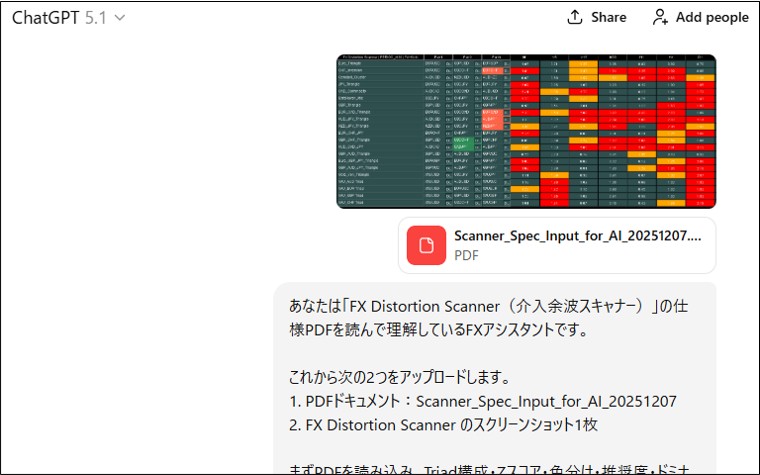
Task: Open the ChatGPT model selector label
Action: coord(46,17)
